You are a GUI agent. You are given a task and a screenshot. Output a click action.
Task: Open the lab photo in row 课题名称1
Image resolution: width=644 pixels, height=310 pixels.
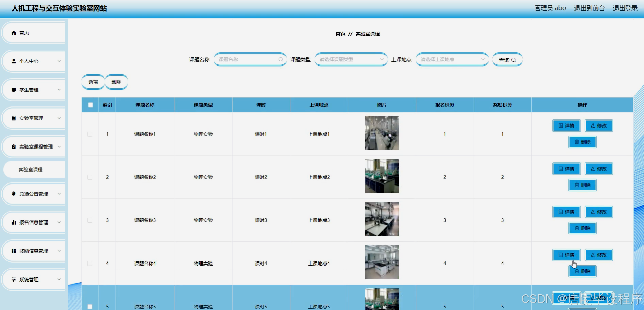click(x=382, y=133)
